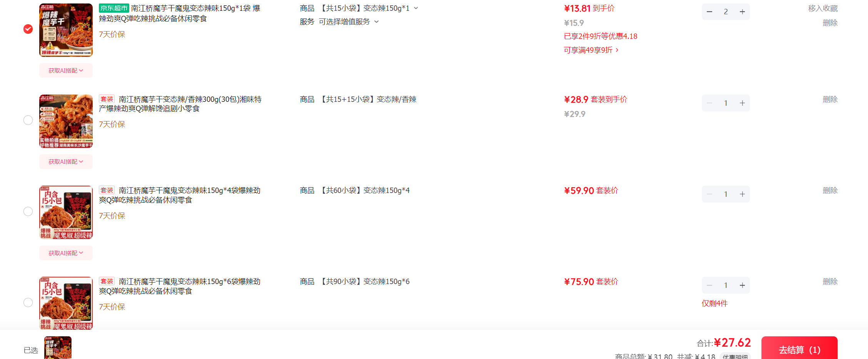This screenshot has height=359, width=868.
Task: Click 移入收藏 for first item
Action: (x=823, y=8)
